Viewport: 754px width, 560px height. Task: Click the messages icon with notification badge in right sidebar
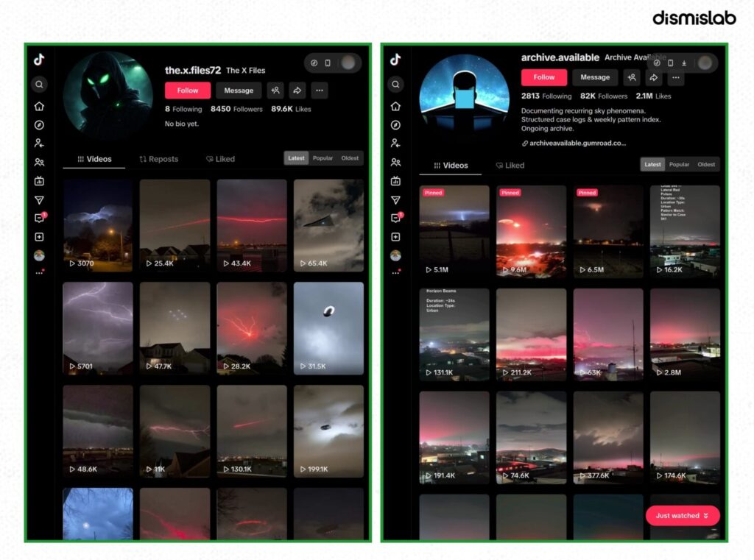point(395,219)
